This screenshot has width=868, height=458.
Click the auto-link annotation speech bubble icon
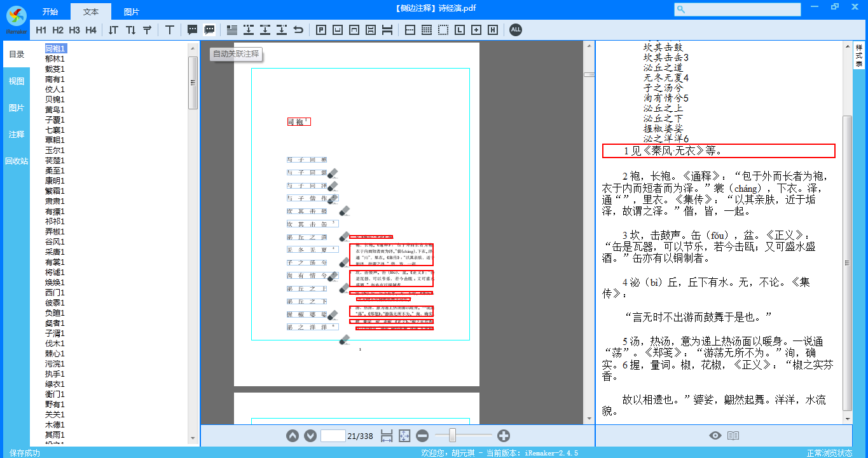tap(209, 30)
